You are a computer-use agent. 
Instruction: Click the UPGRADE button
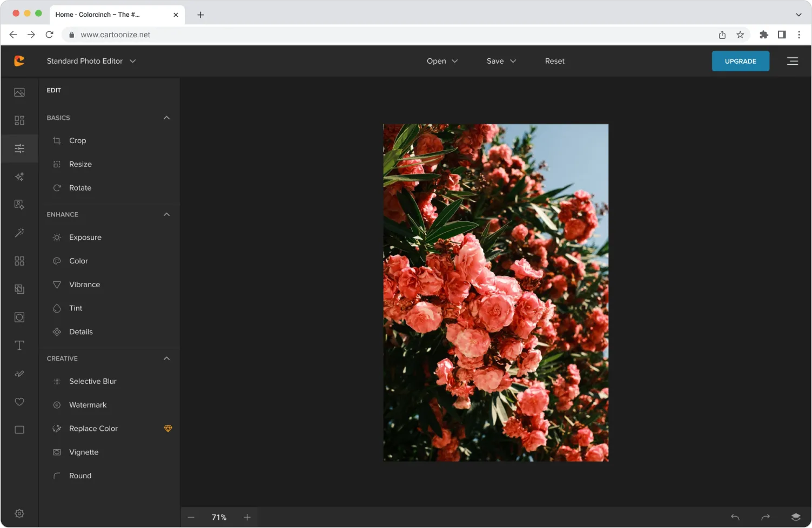740,61
